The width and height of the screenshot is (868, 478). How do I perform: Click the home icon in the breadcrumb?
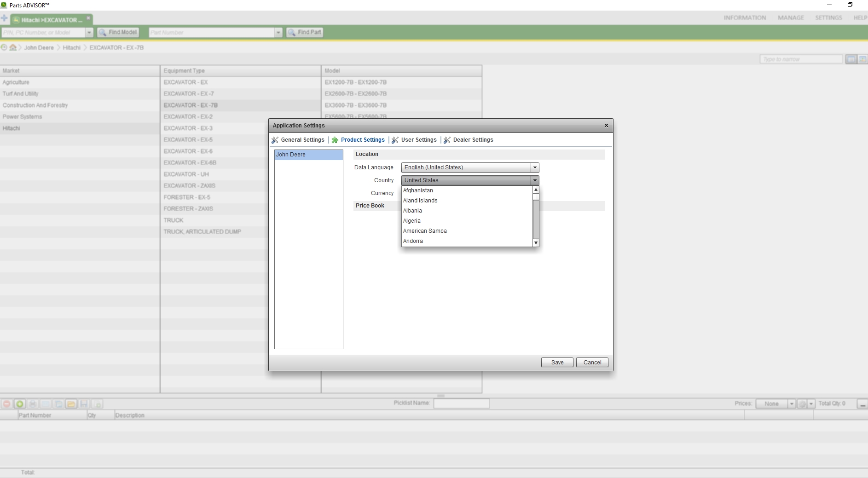[13, 47]
